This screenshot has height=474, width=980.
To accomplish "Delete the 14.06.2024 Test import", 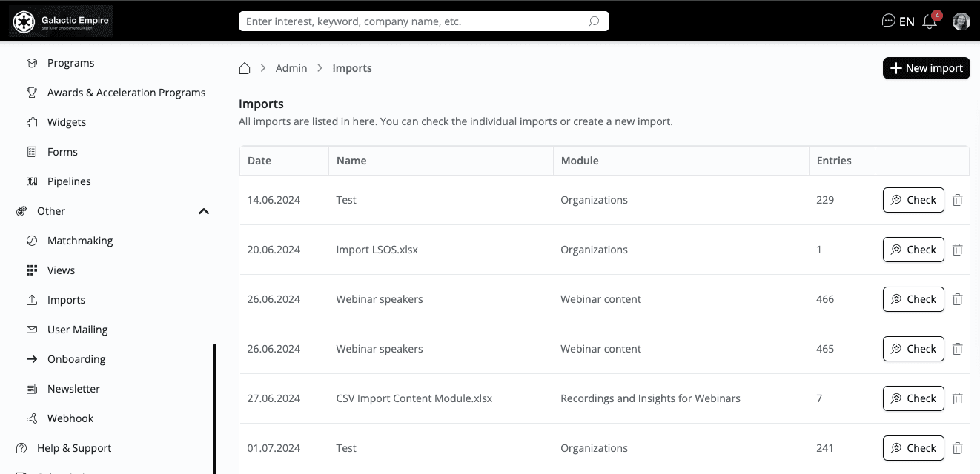I will coord(957,200).
